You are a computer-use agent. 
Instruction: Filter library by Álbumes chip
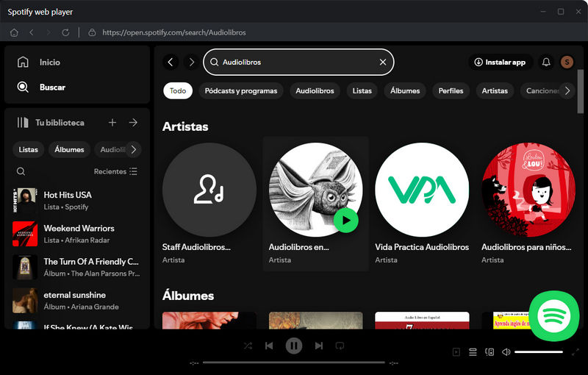click(x=69, y=149)
